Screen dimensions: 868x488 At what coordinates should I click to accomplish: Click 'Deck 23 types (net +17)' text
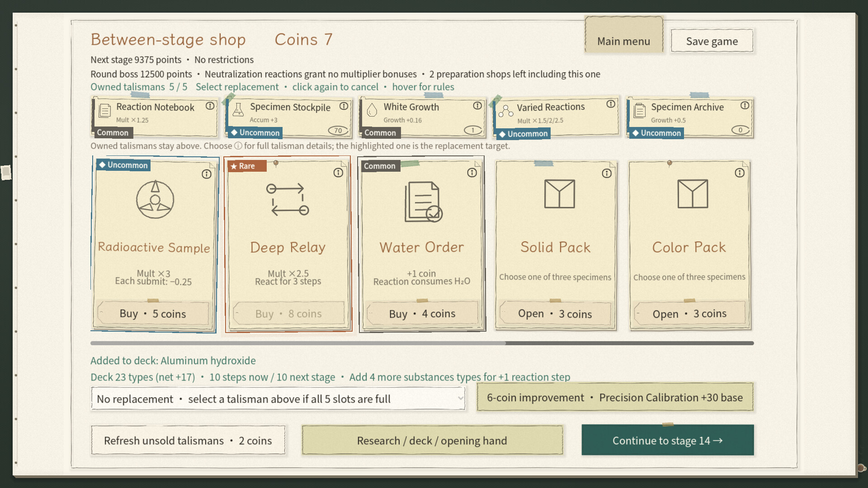click(143, 377)
